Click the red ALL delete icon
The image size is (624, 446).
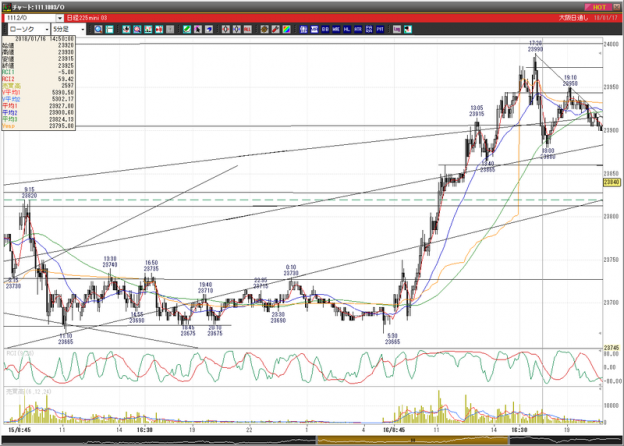coord(248,29)
